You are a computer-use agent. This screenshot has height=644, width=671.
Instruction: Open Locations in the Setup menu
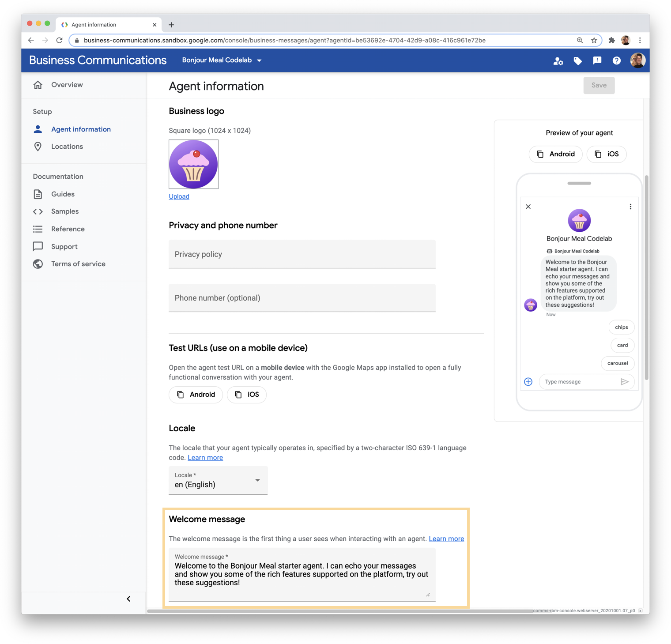pos(67,147)
